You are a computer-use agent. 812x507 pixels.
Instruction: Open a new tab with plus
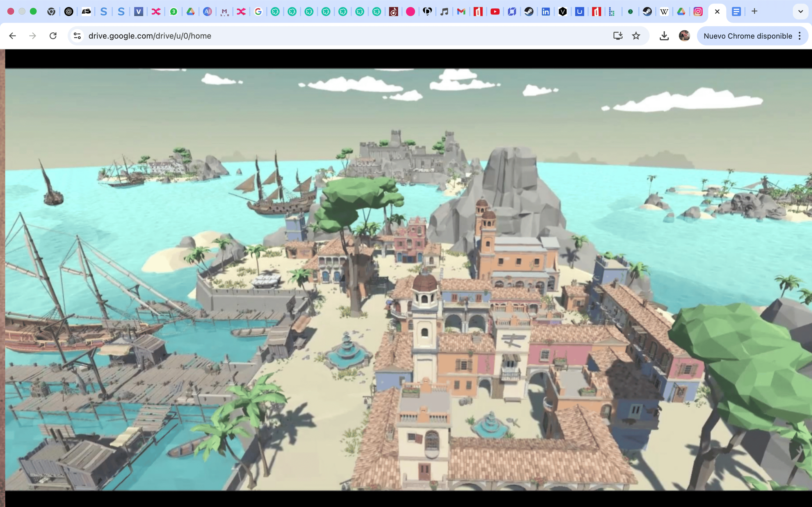pyautogui.click(x=754, y=11)
